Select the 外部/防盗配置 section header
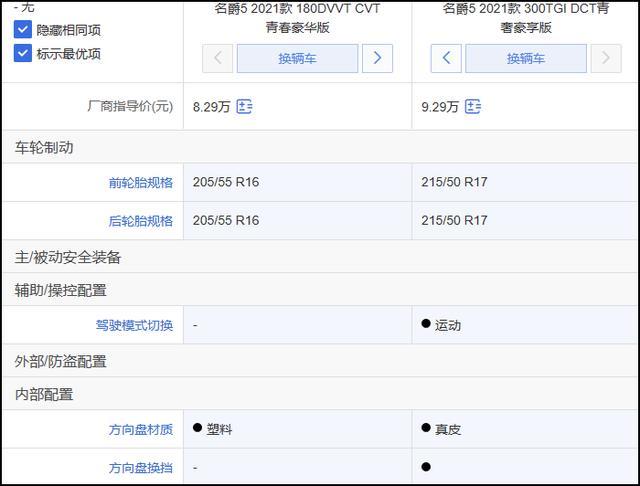Screen dimensions: 640x486 (x=320, y=361)
